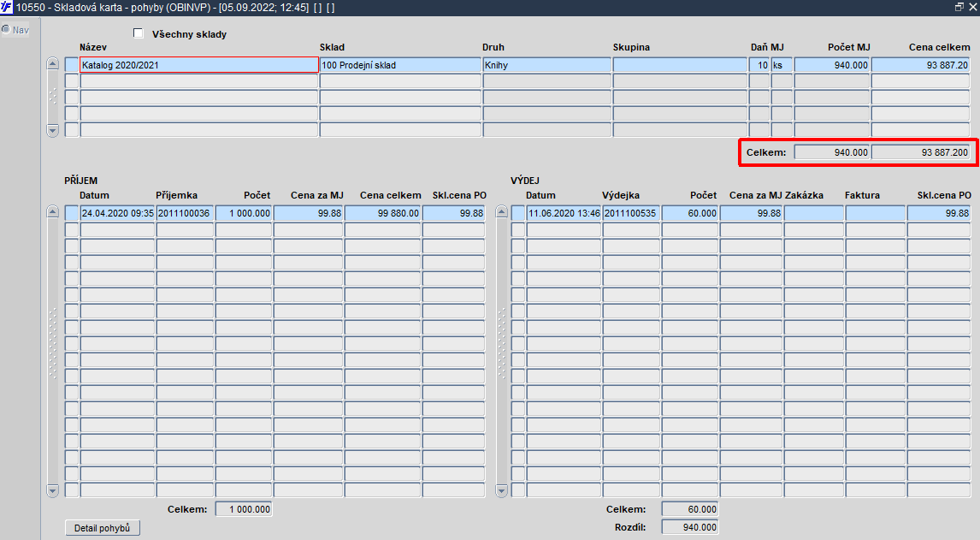980x540 pixels.
Task: Click up arrow of the PŘÍJEM list scrollbar
Action: click(x=52, y=212)
